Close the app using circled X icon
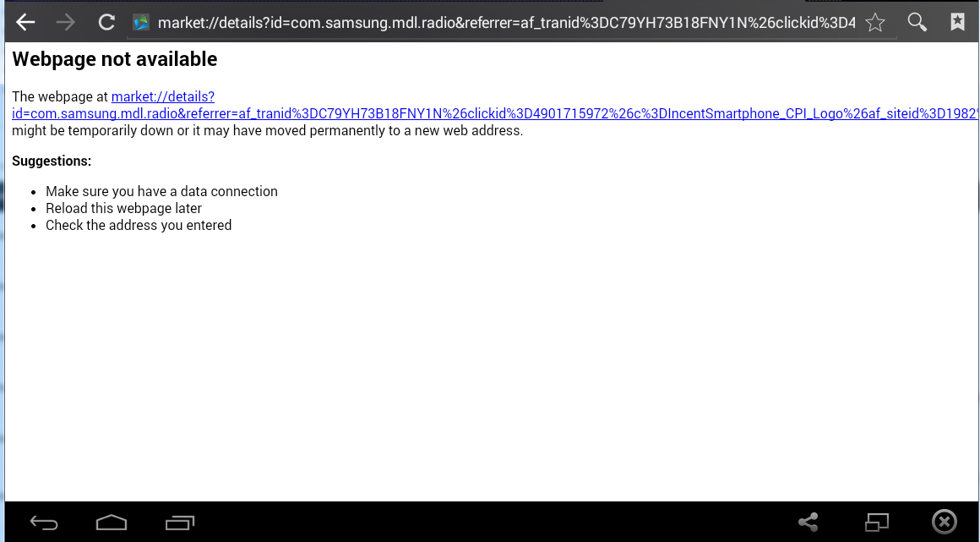The width and height of the screenshot is (980, 542). point(944,522)
